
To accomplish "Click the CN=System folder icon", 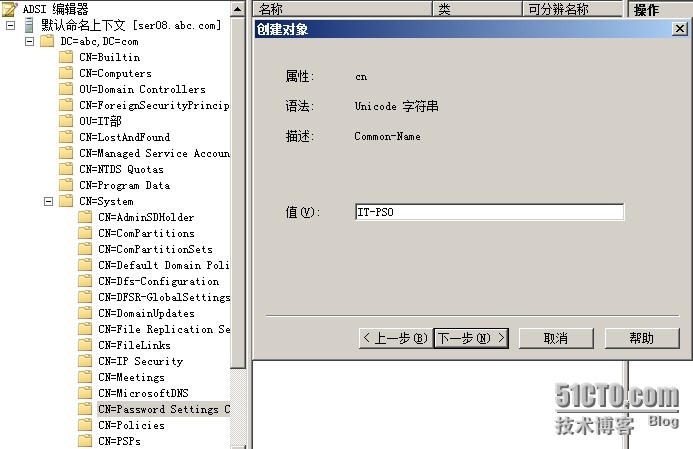I will tap(66, 201).
